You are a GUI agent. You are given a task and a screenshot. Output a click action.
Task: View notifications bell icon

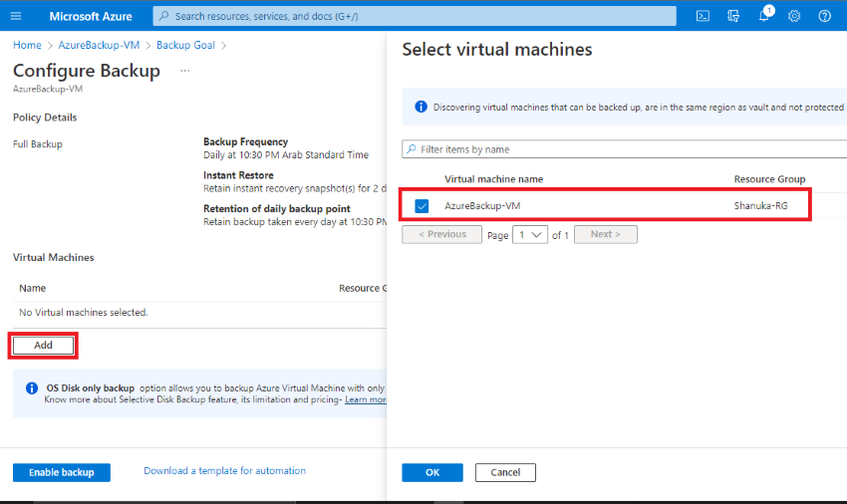tap(764, 15)
